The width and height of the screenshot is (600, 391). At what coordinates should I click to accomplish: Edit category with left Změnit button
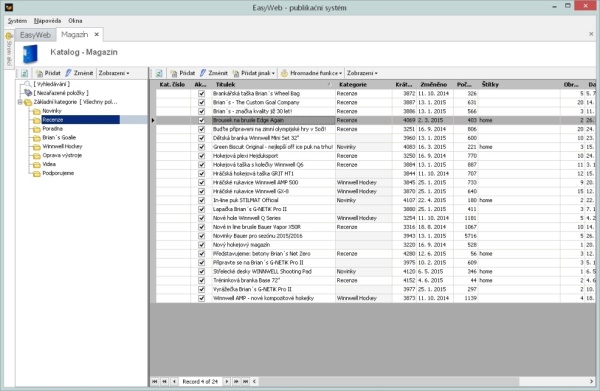79,73
